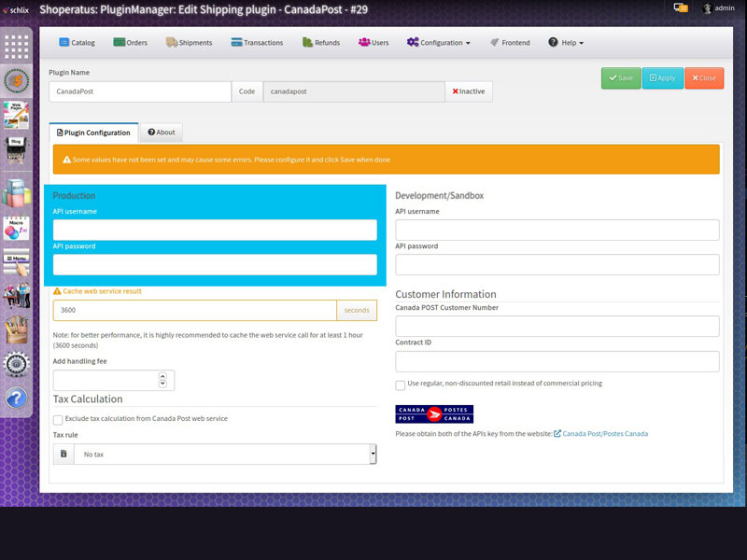Image resolution: width=747 pixels, height=560 pixels.
Task: Go to Orders section
Action: point(131,42)
